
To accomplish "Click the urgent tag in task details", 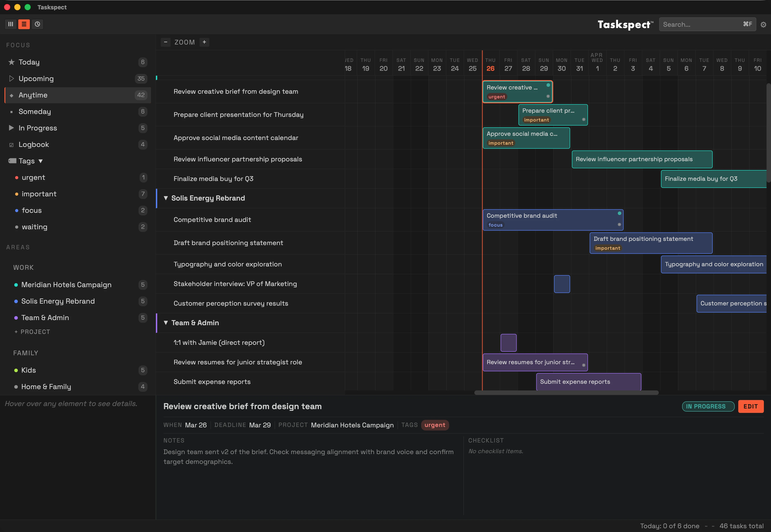I will 435,425.
